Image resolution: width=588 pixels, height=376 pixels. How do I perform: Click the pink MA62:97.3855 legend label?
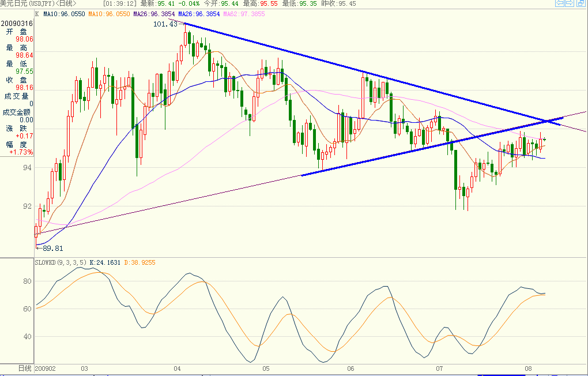244,14
